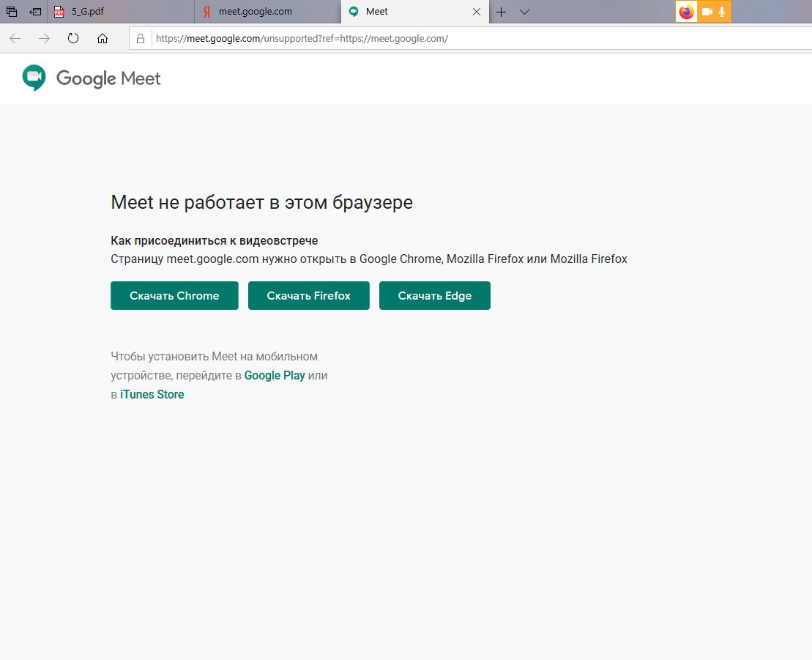
Task: Click the Firefox icon in overlay bar
Action: pyautogui.click(x=686, y=12)
